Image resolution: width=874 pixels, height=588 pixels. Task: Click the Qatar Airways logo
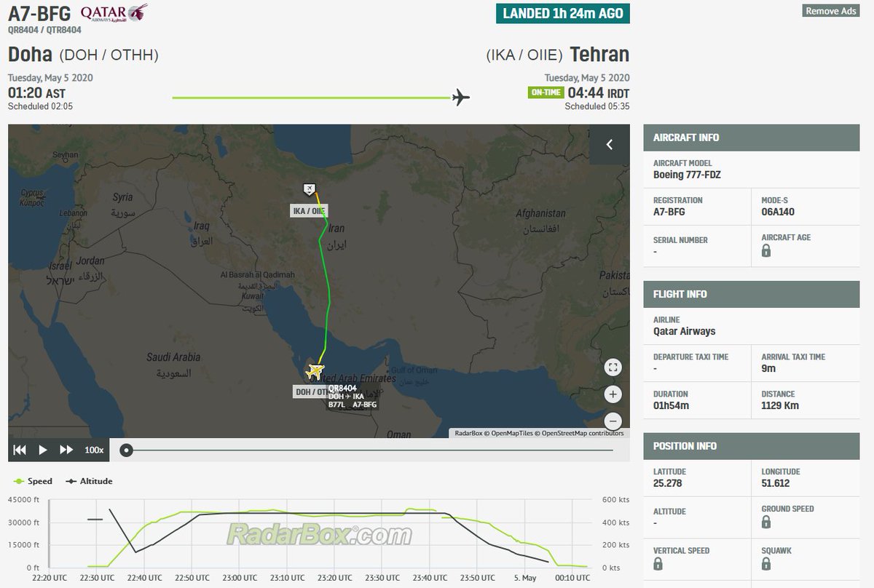[x=114, y=13]
